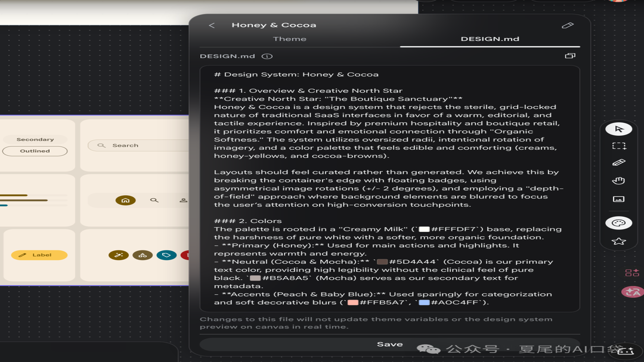Click the Secondary button in preview

[x=35, y=139]
